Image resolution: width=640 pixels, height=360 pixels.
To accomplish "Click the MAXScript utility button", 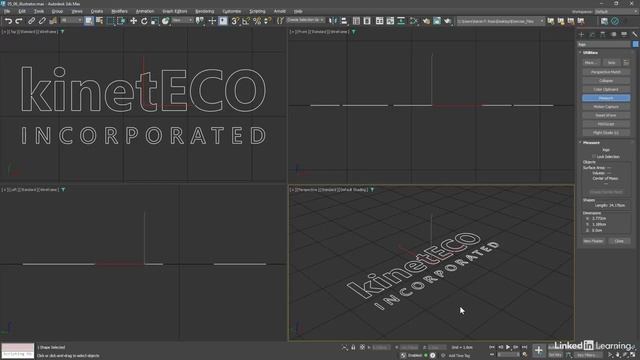I will click(606, 124).
